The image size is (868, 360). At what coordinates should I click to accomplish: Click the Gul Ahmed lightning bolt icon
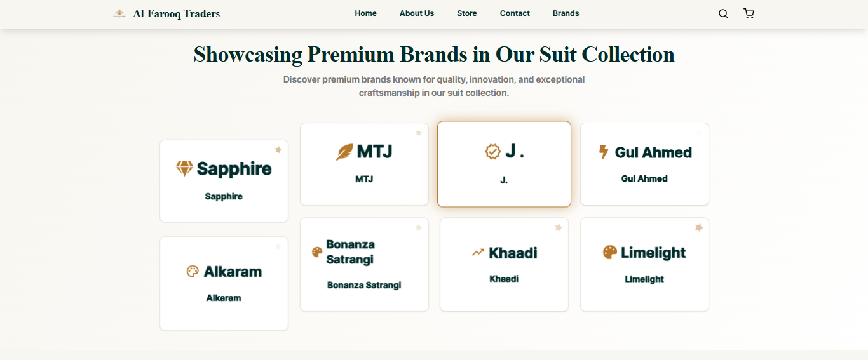tap(604, 152)
